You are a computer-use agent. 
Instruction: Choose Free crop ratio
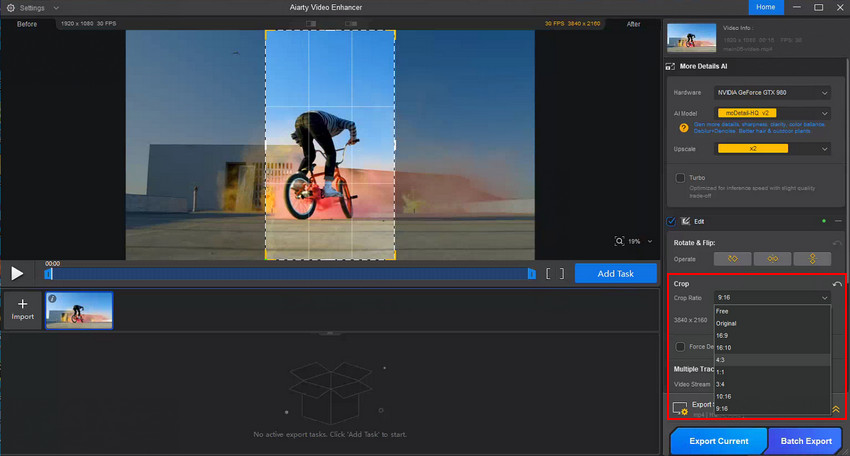(x=772, y=311)
